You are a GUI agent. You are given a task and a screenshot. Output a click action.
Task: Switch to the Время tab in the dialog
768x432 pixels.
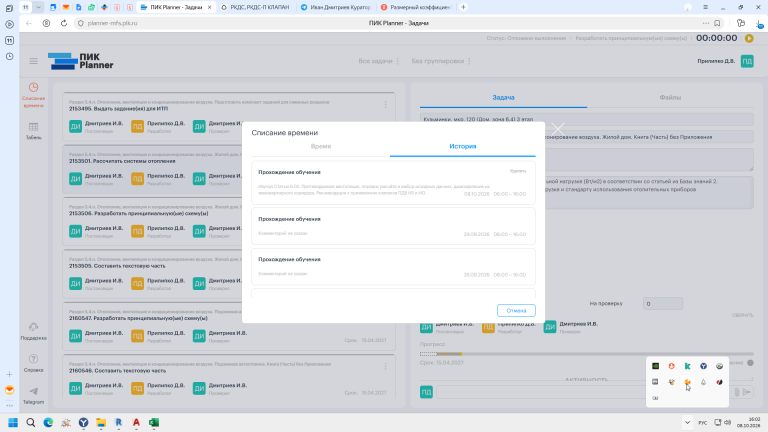click(321, 146)
